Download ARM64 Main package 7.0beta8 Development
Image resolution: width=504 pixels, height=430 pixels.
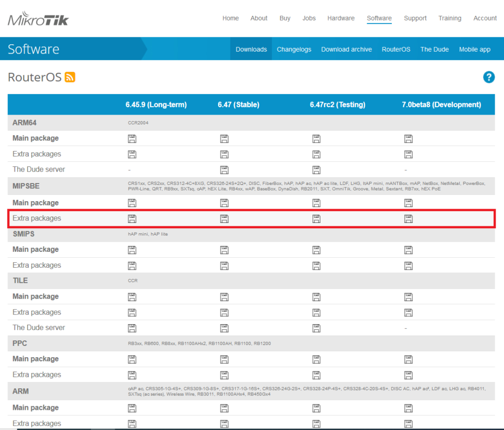click(x=409, y=139)
